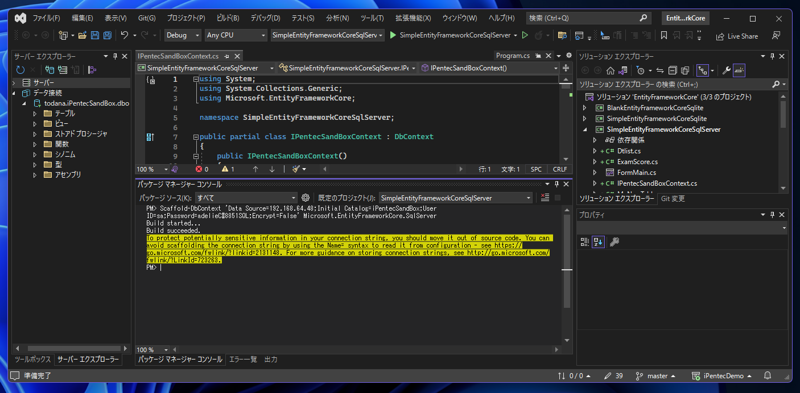Viewport: 800px width, 393px height.
Task: Open package source dropdown showing すべて
Action: [246, 198]
